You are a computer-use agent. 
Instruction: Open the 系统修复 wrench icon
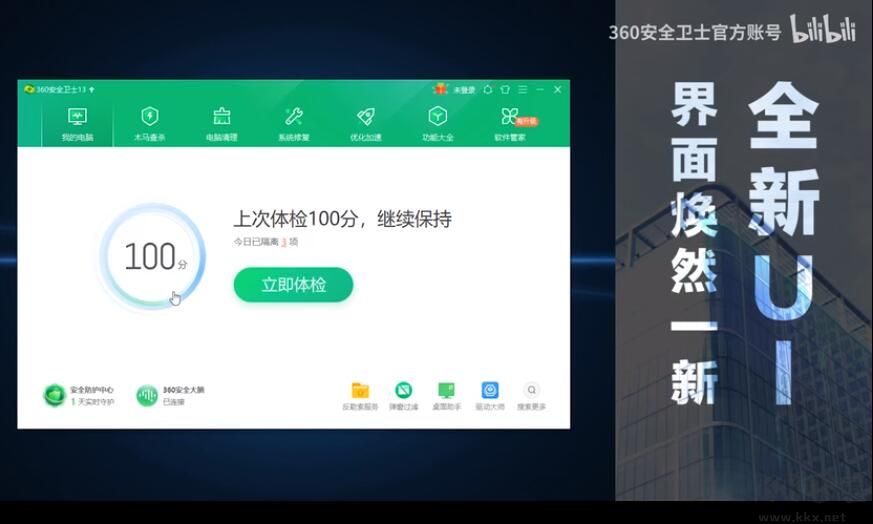[x=293, y=124]
